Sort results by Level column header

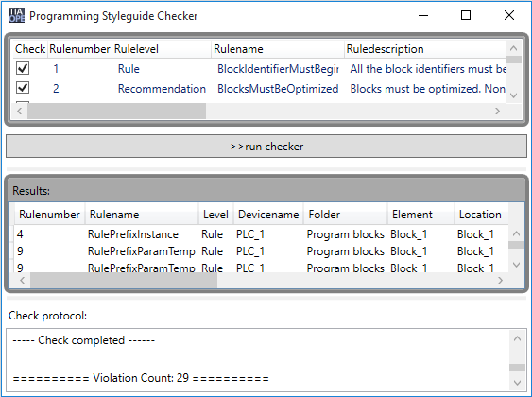215,215
